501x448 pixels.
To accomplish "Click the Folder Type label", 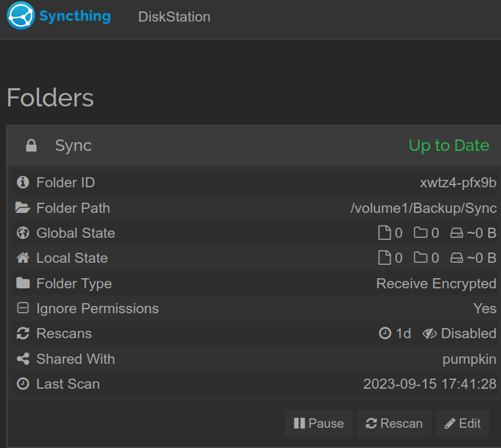I will pos(74,284).
